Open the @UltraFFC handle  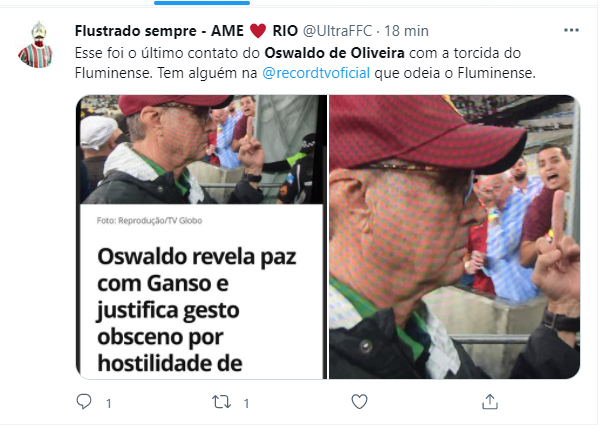(337, 31)
